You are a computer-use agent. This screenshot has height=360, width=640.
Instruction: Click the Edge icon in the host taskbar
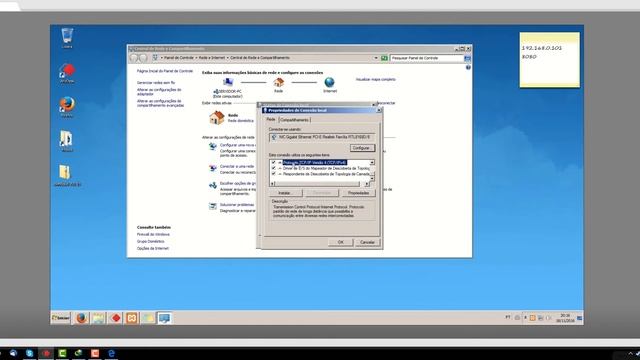tap(111, 353)
